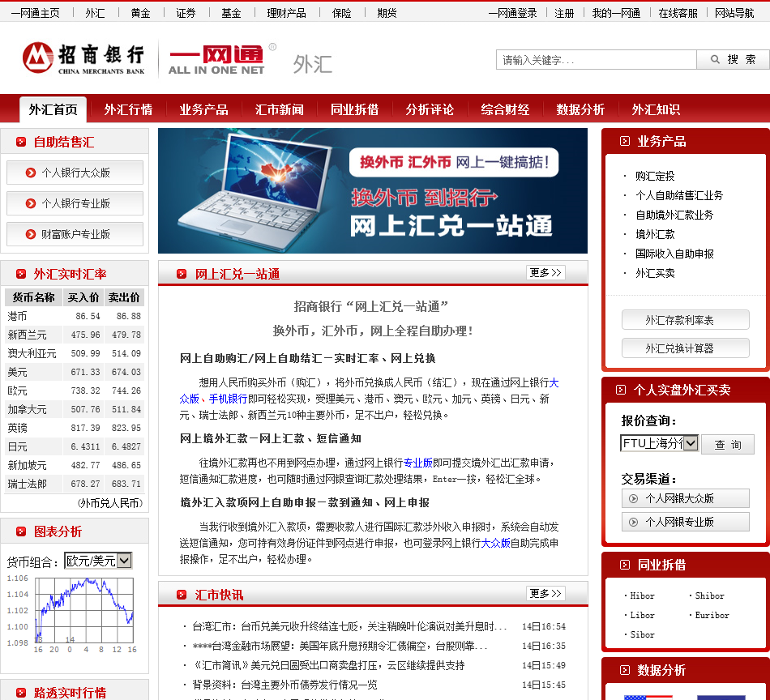Open the 数据分析 navigation tab
This screenshot has width=770, height=700.
[580, 109]
